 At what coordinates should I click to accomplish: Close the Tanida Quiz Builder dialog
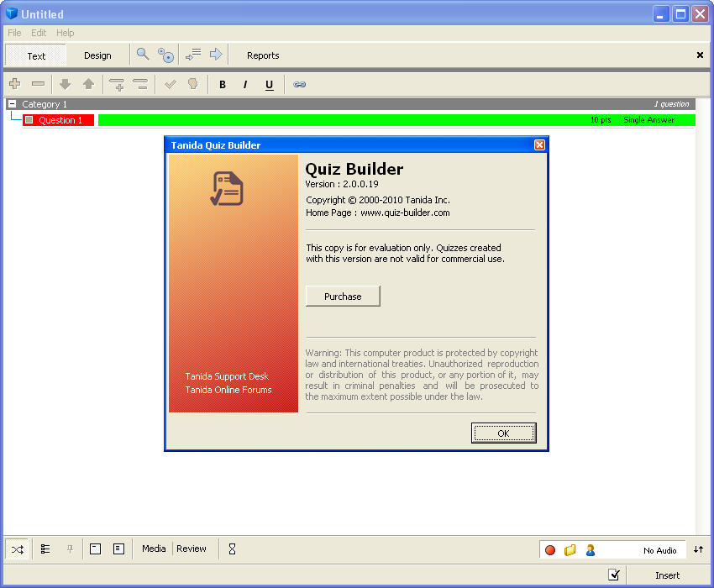click(539, 144)
